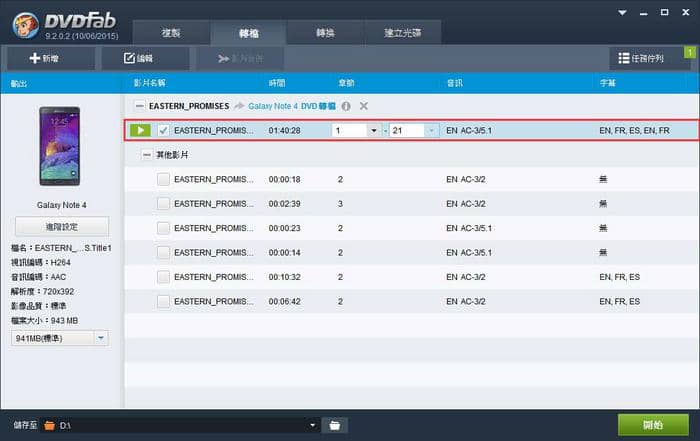Click the Galaxy Note 4 device label
This screenshot has width=700, height=441.
click(62, 205)
